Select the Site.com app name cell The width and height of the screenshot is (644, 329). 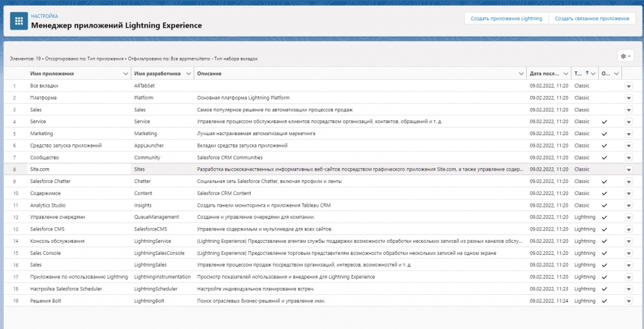[40, 169]
